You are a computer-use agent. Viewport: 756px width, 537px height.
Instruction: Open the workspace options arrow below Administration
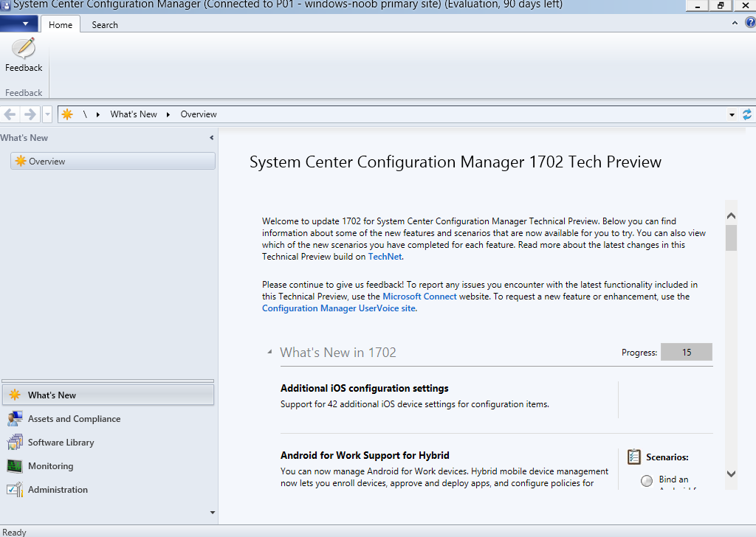(x=212, y=513)
